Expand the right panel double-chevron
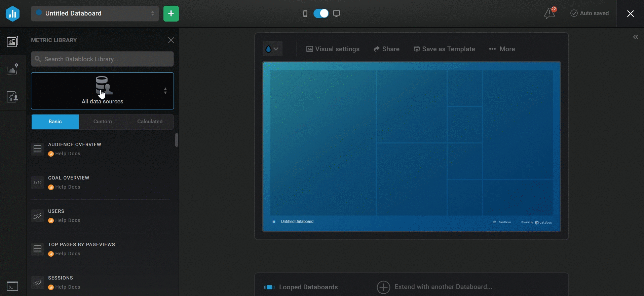Viewport: 644px width, 296px height. (635, 37)
